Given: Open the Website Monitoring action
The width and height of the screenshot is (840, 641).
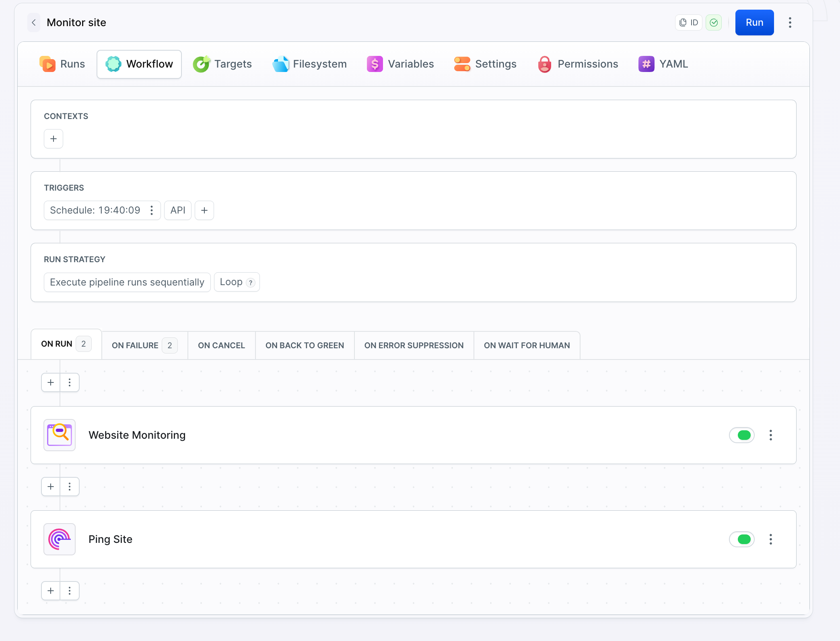Looking at the screenshot, I should (414, 435).
